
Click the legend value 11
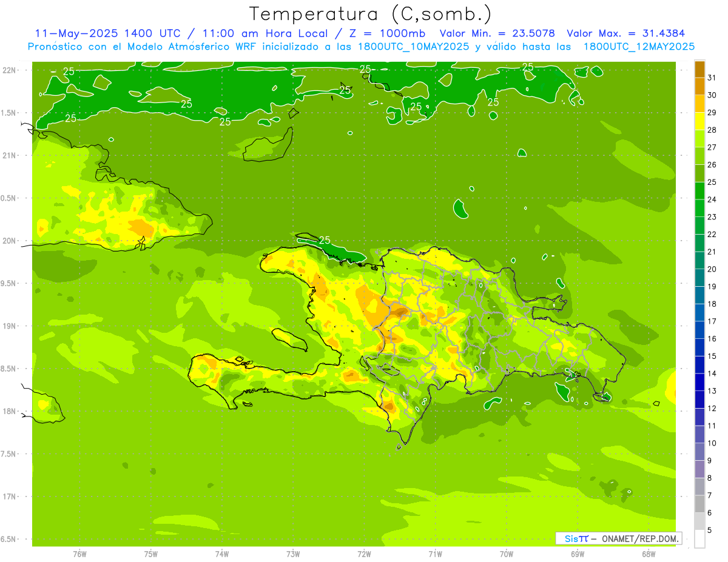point(712,426)
